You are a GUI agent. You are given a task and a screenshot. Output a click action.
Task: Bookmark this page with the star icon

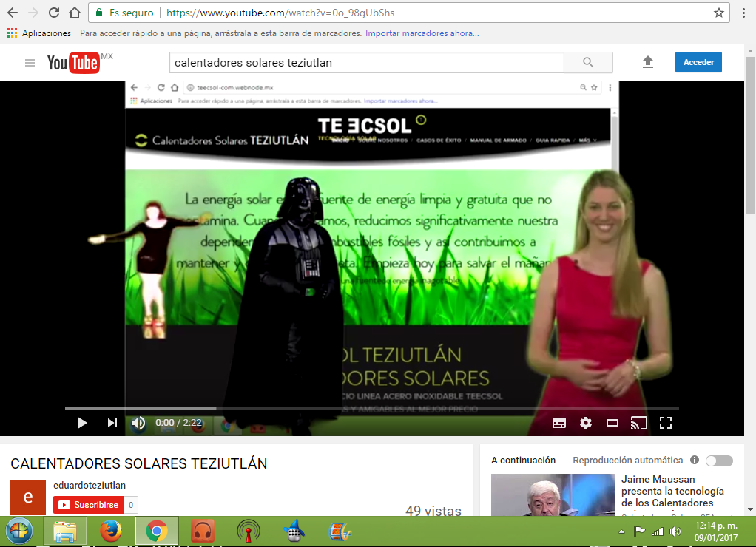(x=719, y=13)
